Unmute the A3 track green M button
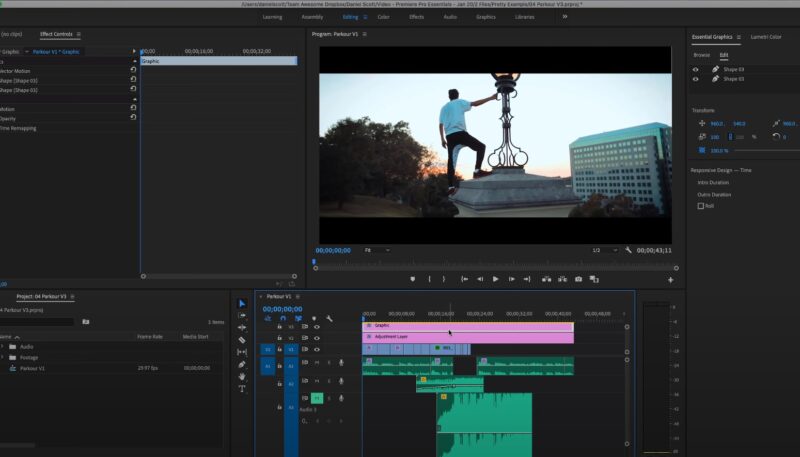 pyautogui.click(x=317, y=398)
